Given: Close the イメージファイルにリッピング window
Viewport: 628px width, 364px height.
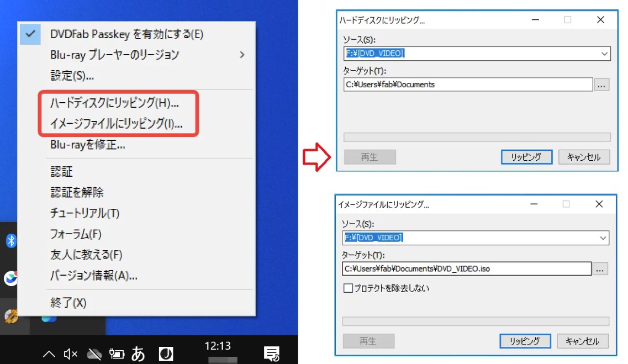Looking at the screenshot, I should point(599,204).
